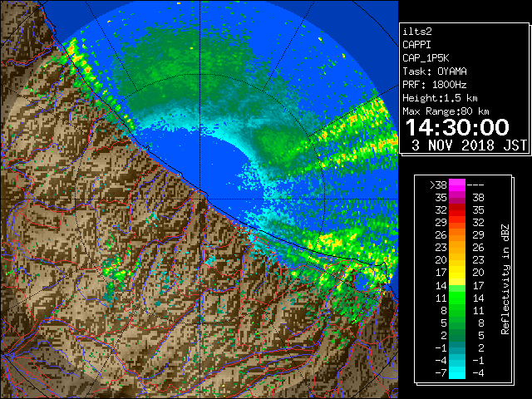The width and height of the screenshot is (532, 399).
Task: Click the "PRF: 1800Hz" value
Action: tap(434, 85)
